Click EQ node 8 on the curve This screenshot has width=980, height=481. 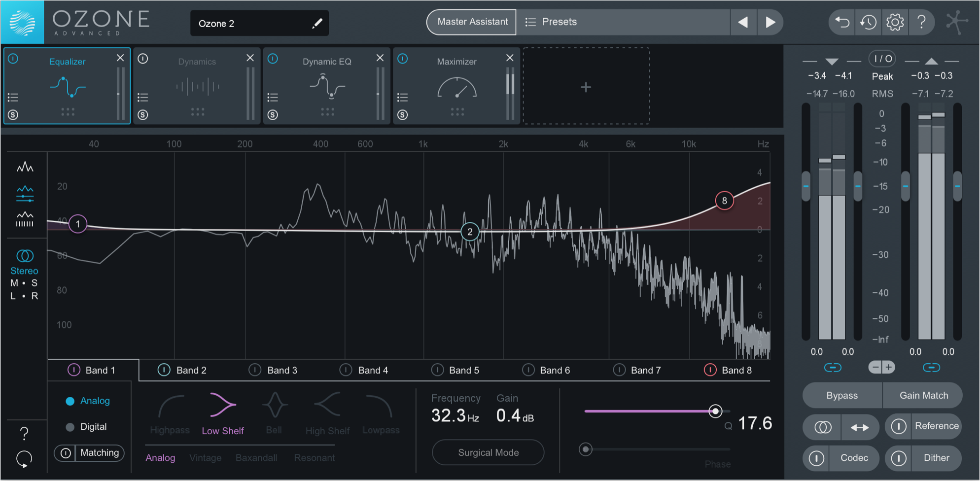724,201
